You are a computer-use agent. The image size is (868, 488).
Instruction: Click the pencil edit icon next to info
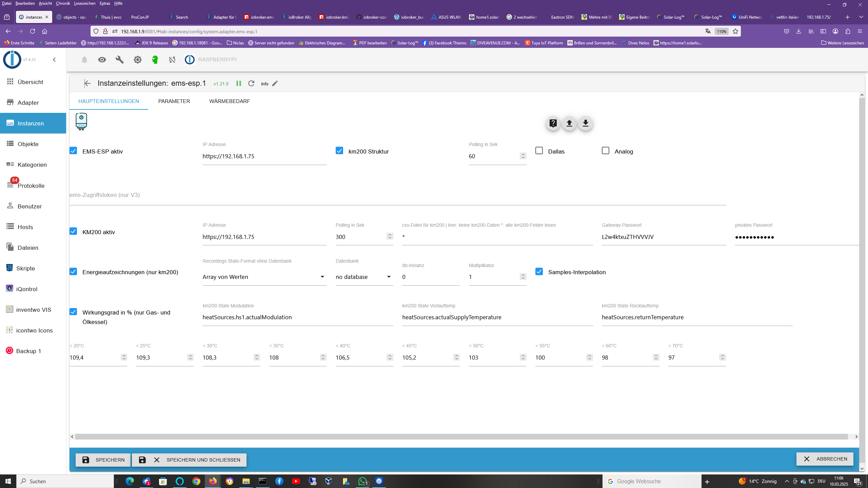275,83
